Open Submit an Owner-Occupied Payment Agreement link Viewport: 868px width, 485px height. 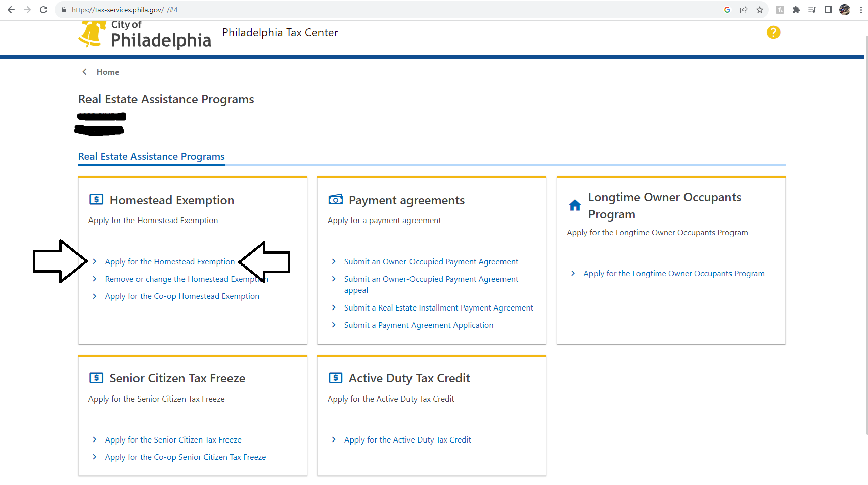(431, 262)
